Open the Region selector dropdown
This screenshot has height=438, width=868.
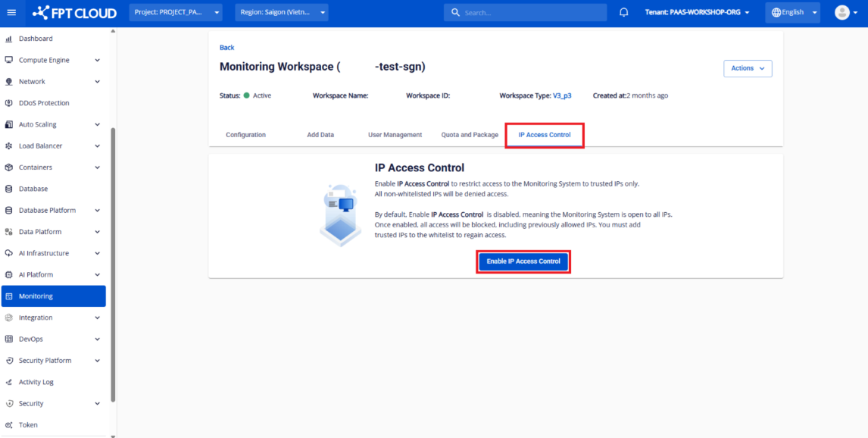tap(281, 11)
